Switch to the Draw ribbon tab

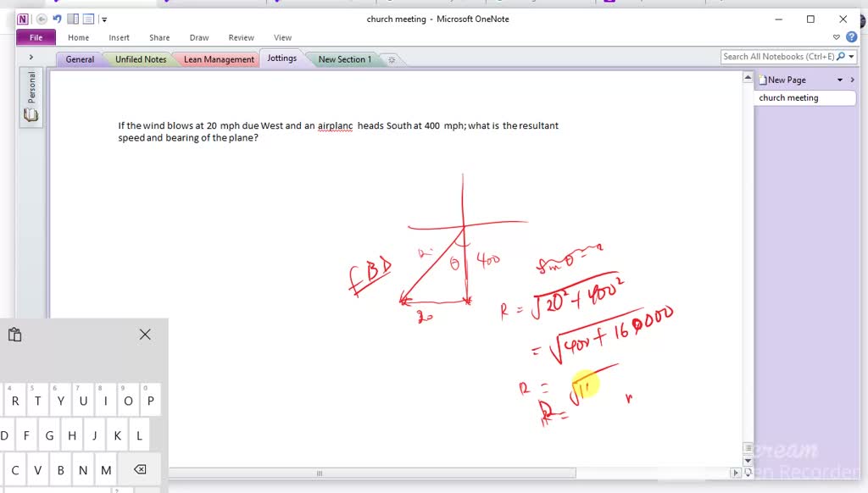tap(198, 37)
